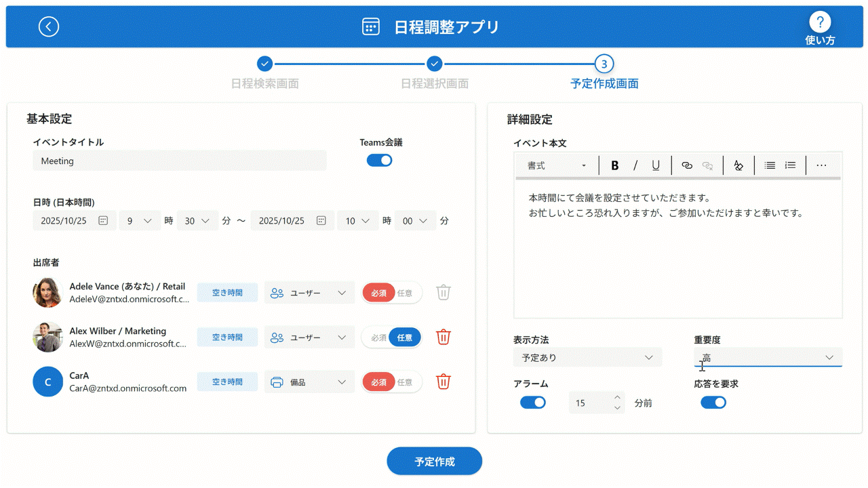Toggle italic formatting in the editor toolbar
This screenshot has height=488, width=868.
635,165
